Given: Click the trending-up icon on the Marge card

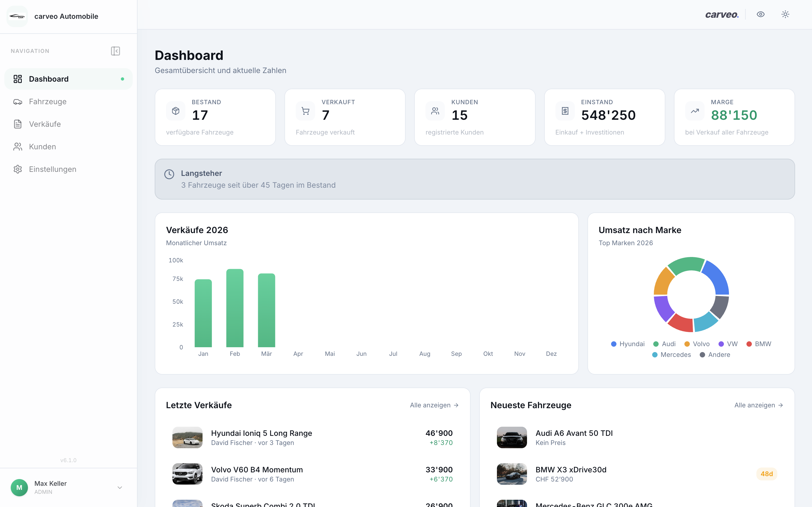Looking at the screenshot, I should [695, 111].
